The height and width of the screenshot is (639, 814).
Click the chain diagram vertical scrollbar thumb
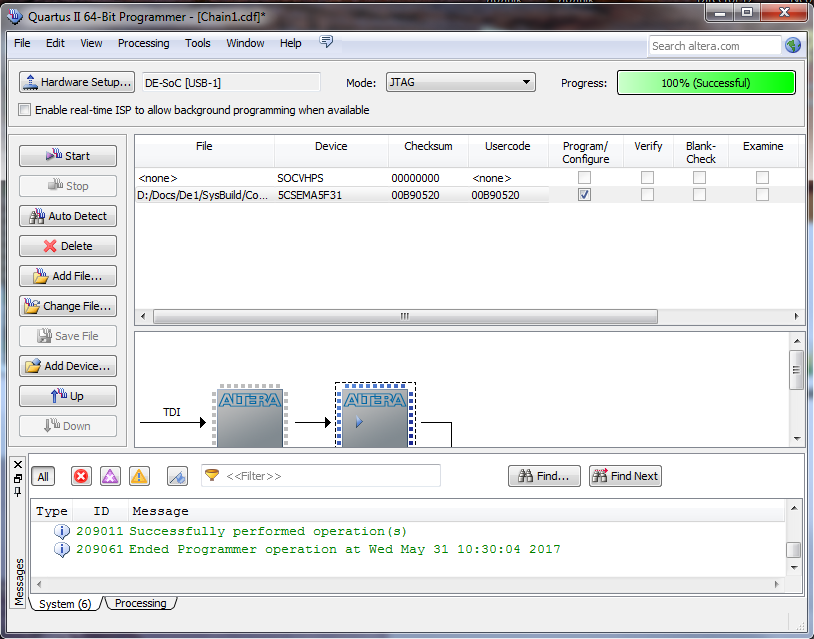(796, 370)
